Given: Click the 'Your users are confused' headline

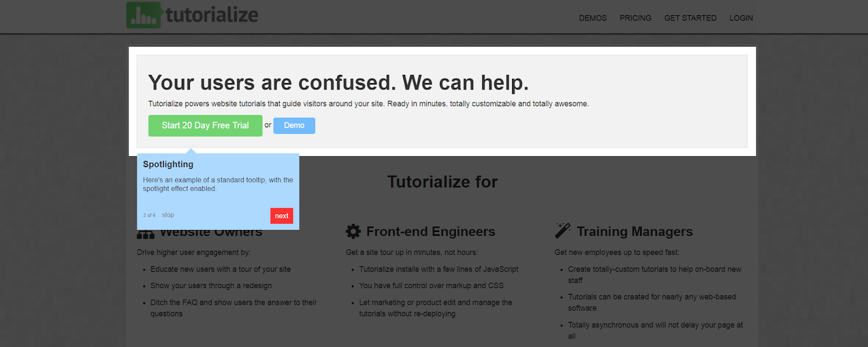Looking at the screenshot, I should pyautogui.click(x=339, y=82).
